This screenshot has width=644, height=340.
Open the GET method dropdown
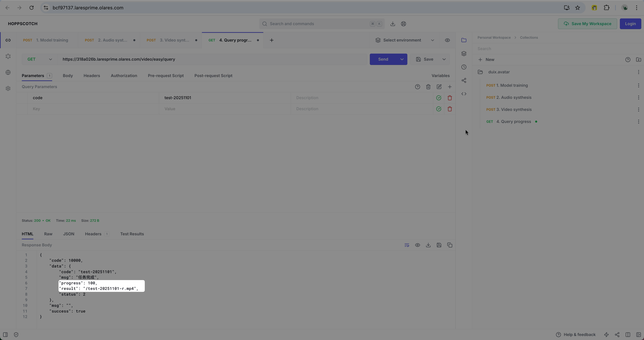40,59
